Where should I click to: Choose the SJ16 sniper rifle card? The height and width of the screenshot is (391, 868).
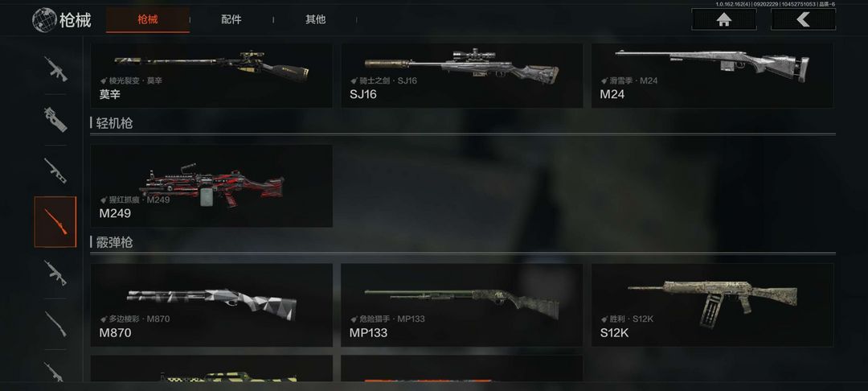461,76
